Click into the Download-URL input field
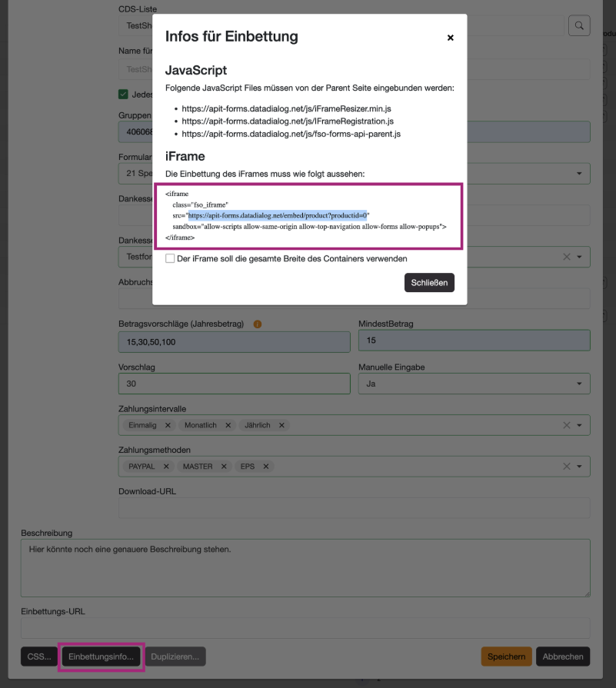The height and width of the screenshot is (688, 616). (354, 507)
